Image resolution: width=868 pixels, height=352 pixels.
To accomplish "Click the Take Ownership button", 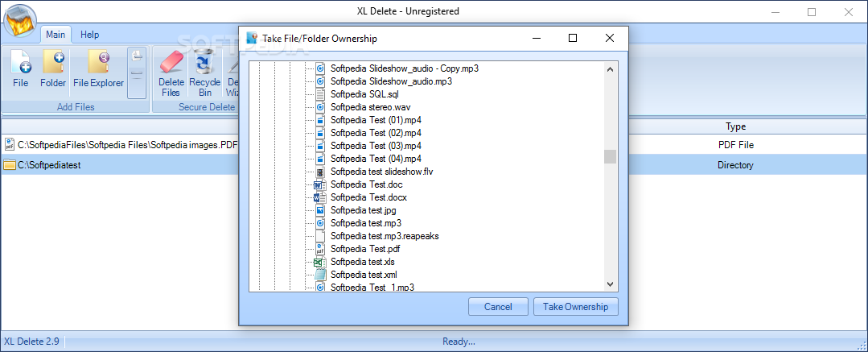I will pos(576,307).
